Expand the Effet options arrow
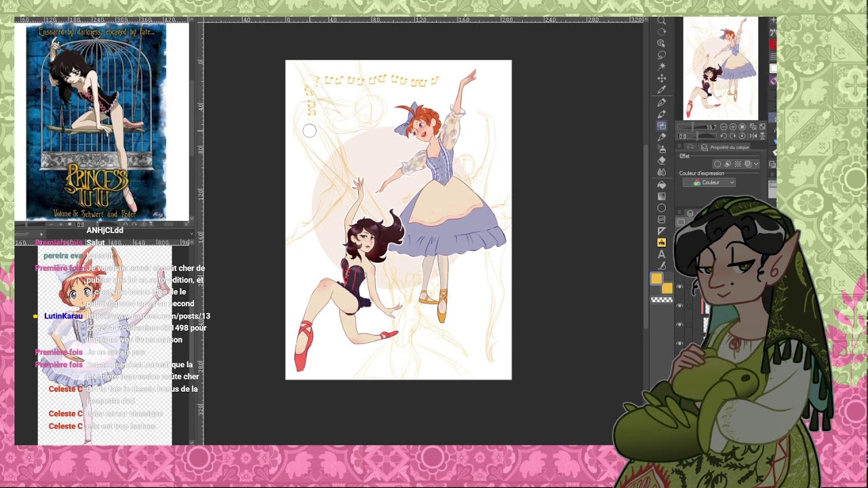The image size is (868, 488). (x=756, y=164)
